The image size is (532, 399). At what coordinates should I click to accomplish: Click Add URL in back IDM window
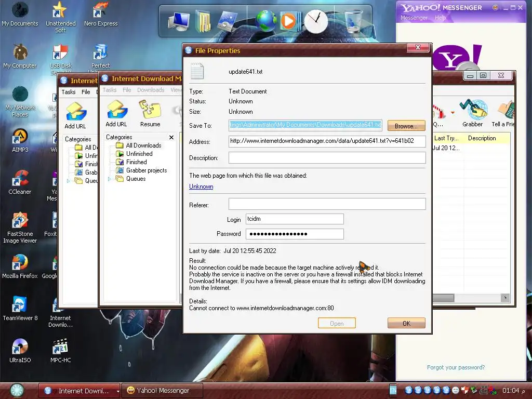pos(75,116)
